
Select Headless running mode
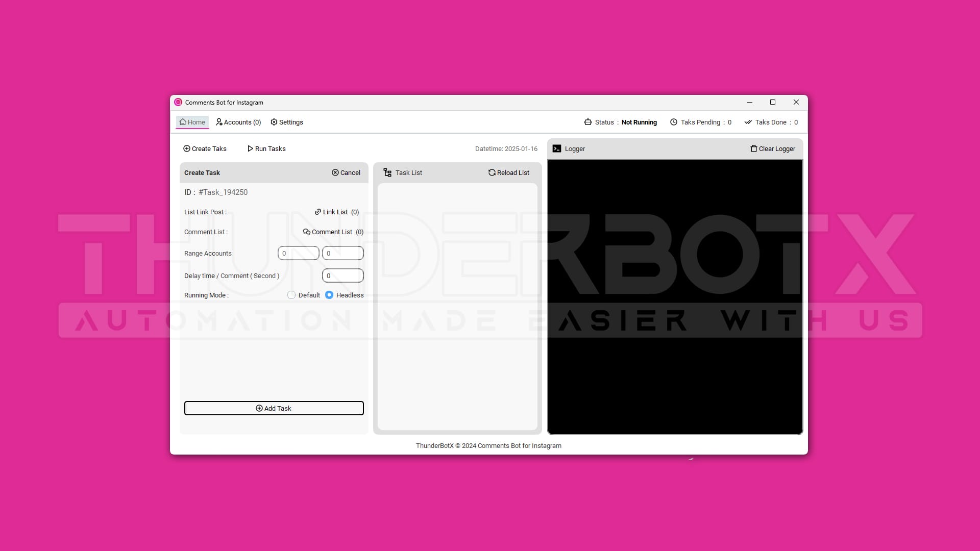[329, 295]
